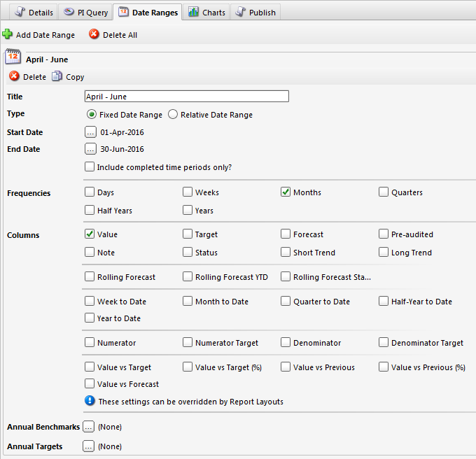The width and height of the screenshot is (476, 459).
Task: Enable the Forecast column
Action: point(286,234)
